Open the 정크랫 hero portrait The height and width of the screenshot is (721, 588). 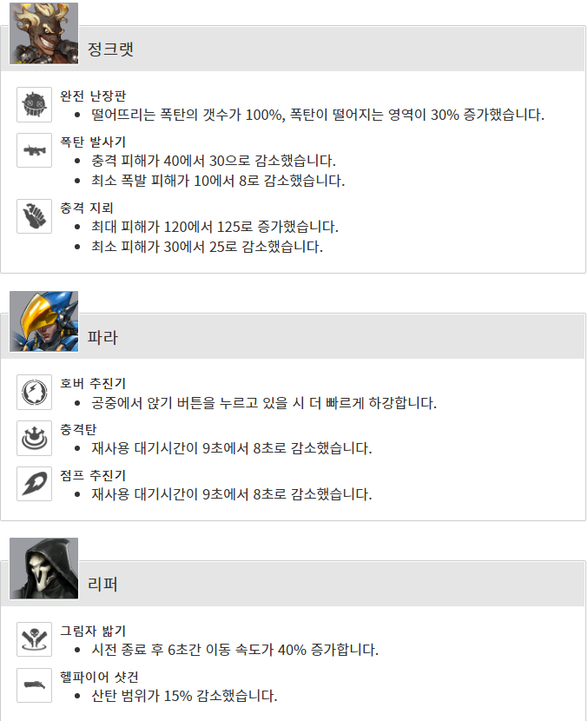(x=43, y=34)
